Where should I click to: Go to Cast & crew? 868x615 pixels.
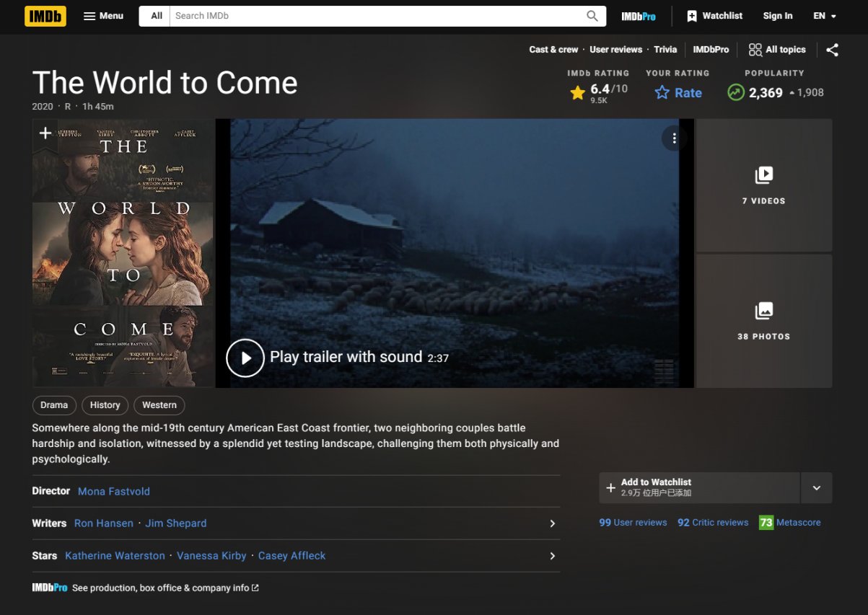pos(553,50)
